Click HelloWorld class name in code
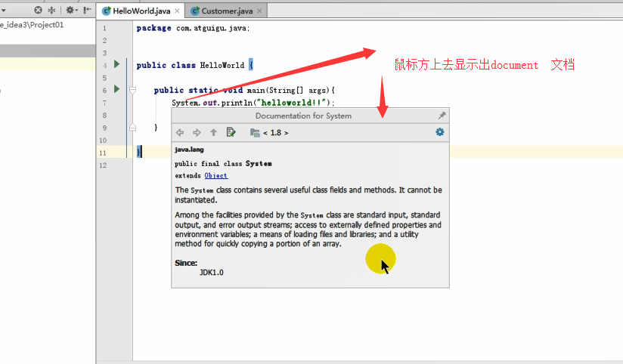Screen dimensions: 623x364 point(222,65)
